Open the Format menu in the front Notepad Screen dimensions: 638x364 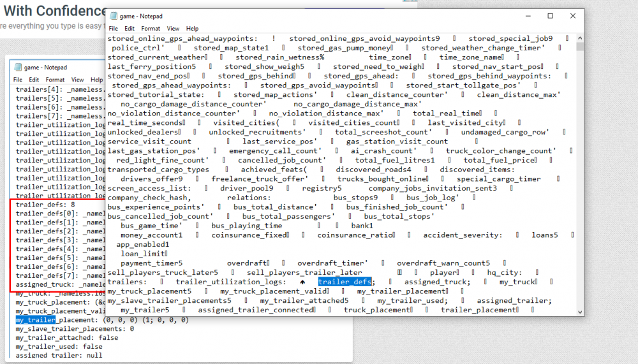click(151, 29)
